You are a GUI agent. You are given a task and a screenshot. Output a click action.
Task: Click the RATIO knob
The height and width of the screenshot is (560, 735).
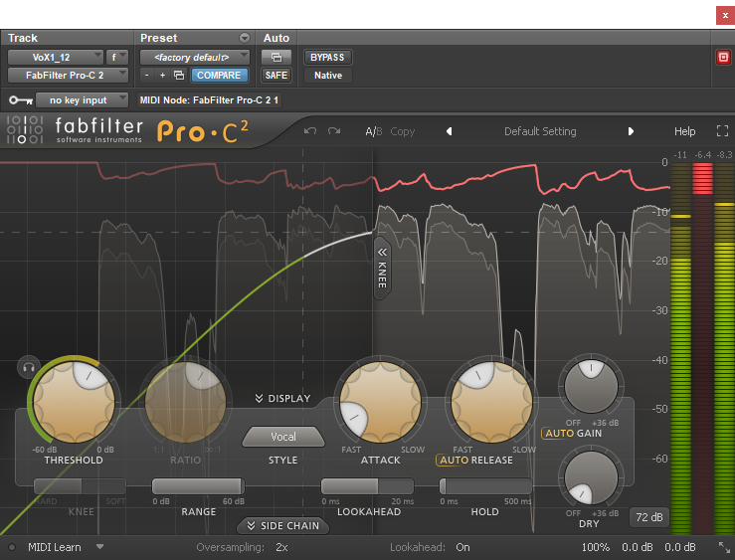(185, 402)
